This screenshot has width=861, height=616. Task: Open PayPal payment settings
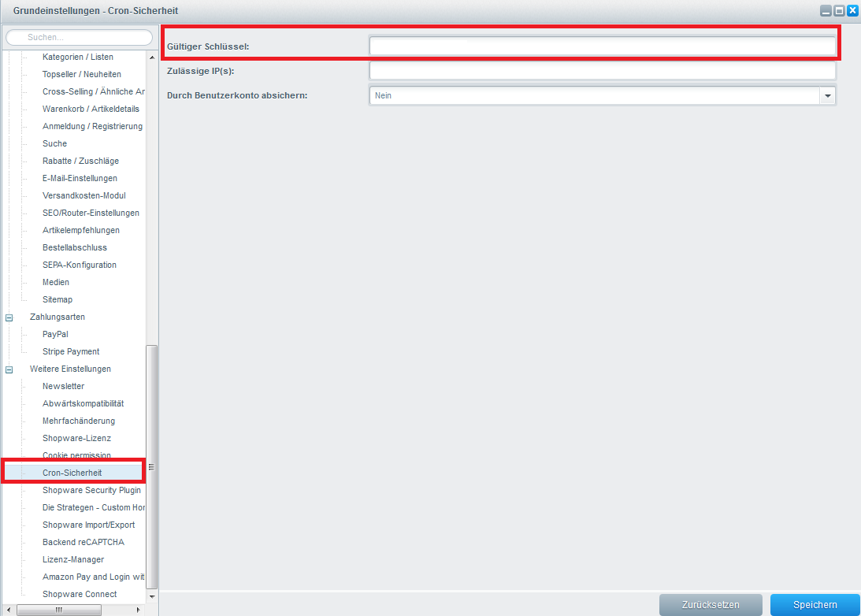[x=55, y=334]
